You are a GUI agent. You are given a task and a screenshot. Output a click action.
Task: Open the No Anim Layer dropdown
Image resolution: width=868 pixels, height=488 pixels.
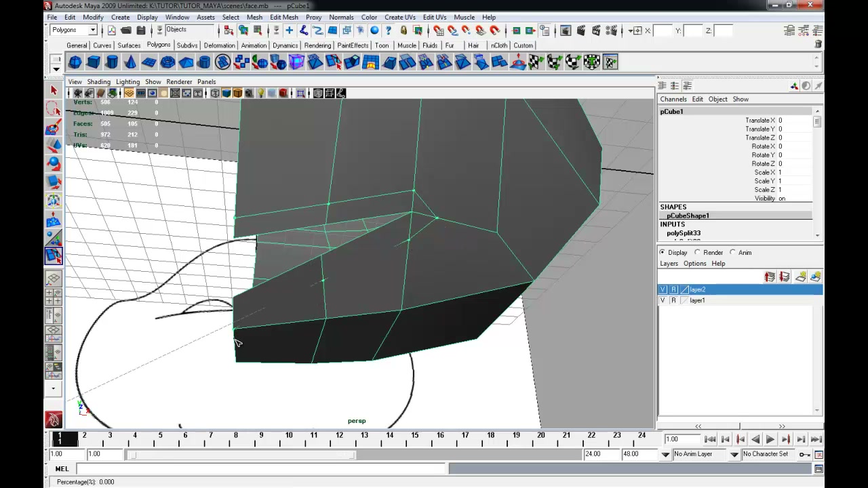click(x=705, y=454)
